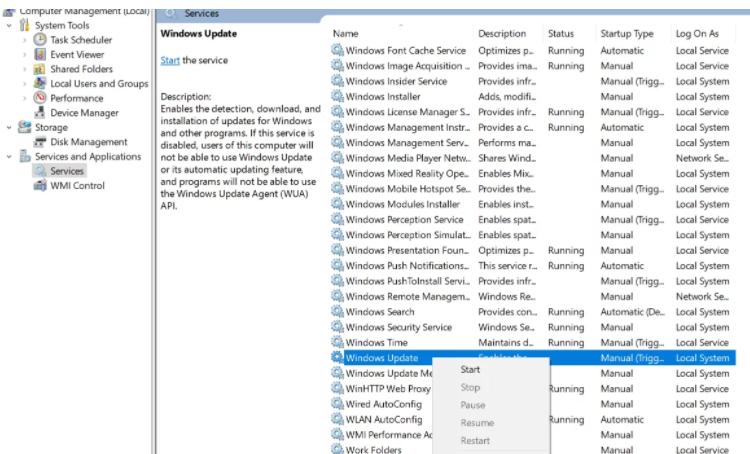Select WMI Control in the tree
The image size is (750, 454).
pos(77,186)
